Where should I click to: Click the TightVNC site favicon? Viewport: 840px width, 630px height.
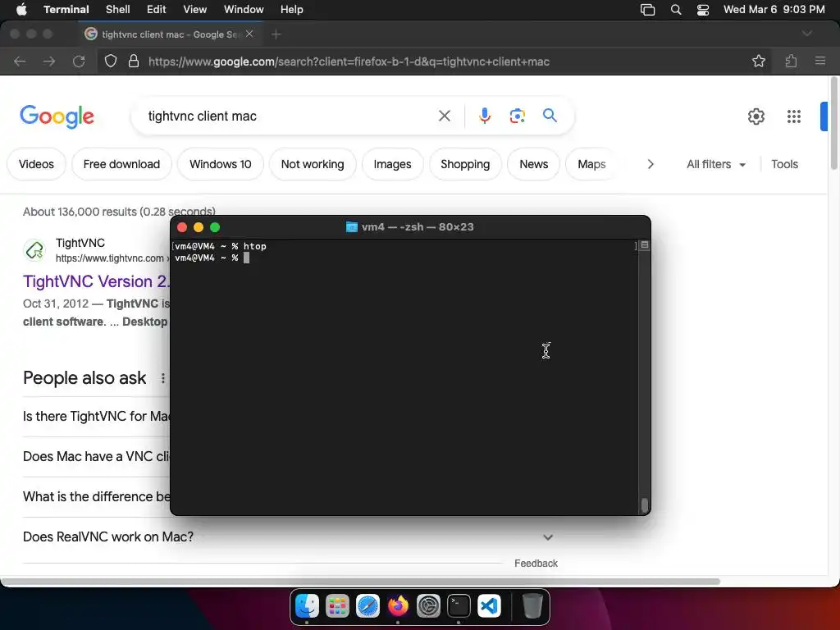pos(34,250)
